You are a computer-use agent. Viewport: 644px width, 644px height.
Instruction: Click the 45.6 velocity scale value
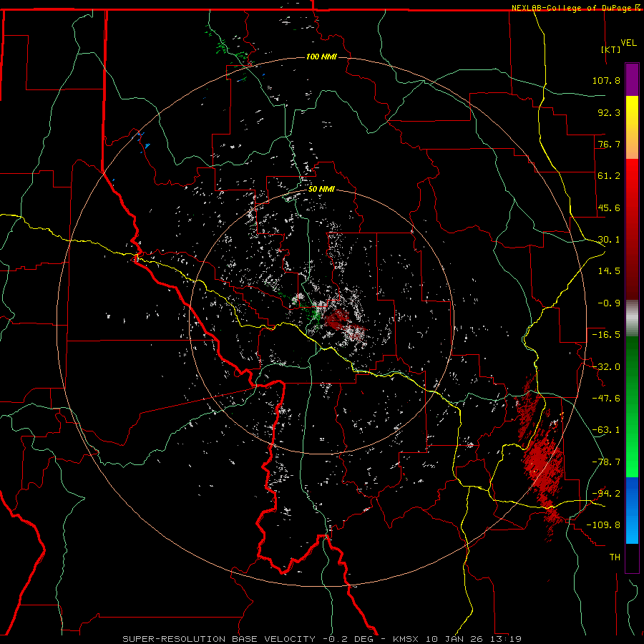click(609, 208)
